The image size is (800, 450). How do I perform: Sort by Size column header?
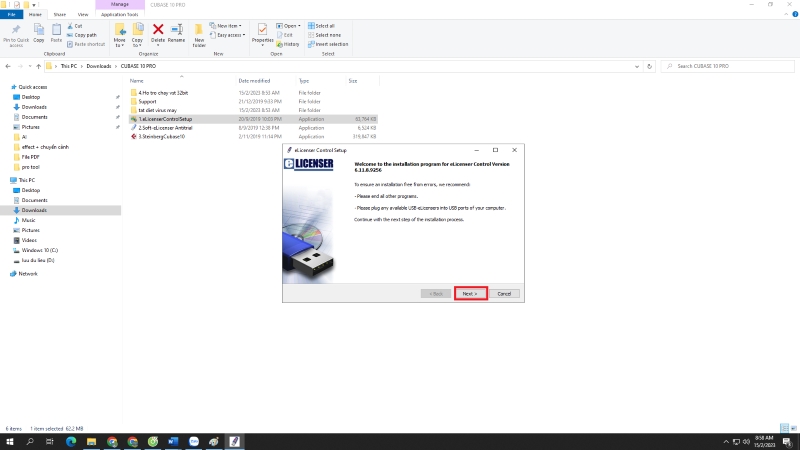(353, 81)
